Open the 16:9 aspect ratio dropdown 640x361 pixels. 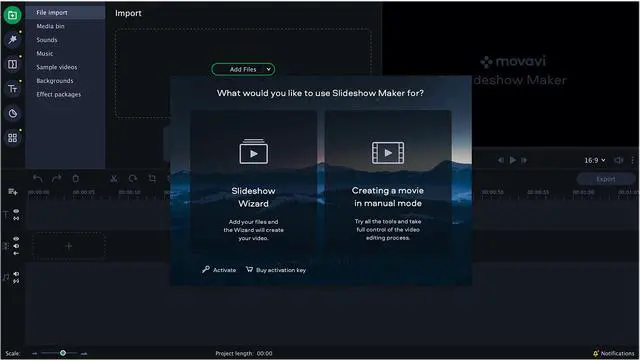click(595, 160)
